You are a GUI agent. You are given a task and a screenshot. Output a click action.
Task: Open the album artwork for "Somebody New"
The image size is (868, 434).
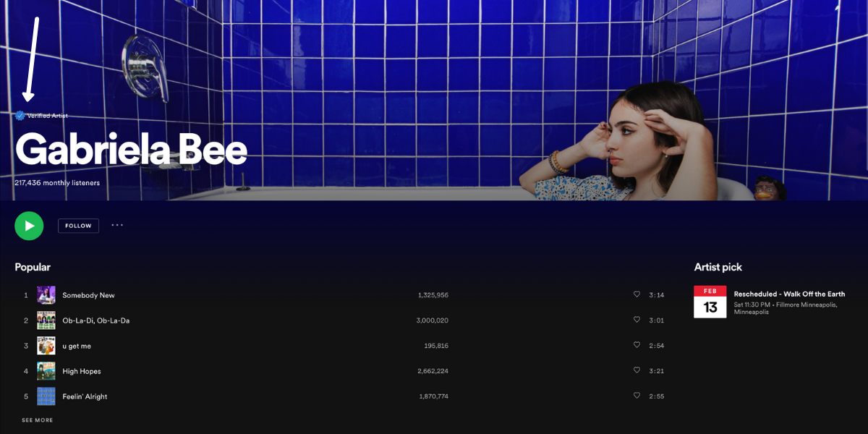pyautogui.click(x=46, y=294)
